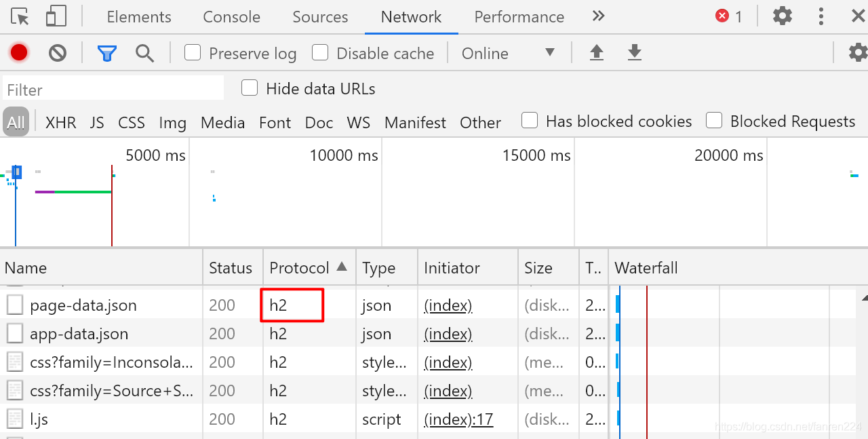
Task: Enable the Preserve log checkbox
Action: (x=193, y=52)
